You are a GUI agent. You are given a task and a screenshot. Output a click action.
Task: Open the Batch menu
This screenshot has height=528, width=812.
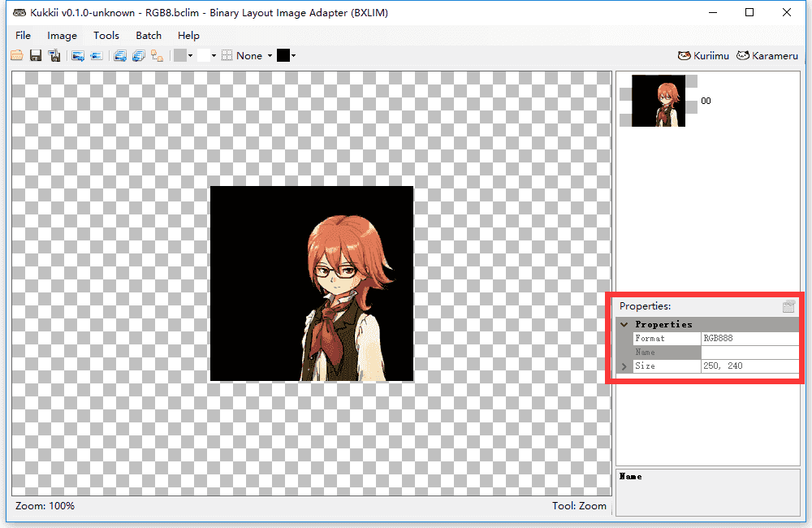point(149,35)
